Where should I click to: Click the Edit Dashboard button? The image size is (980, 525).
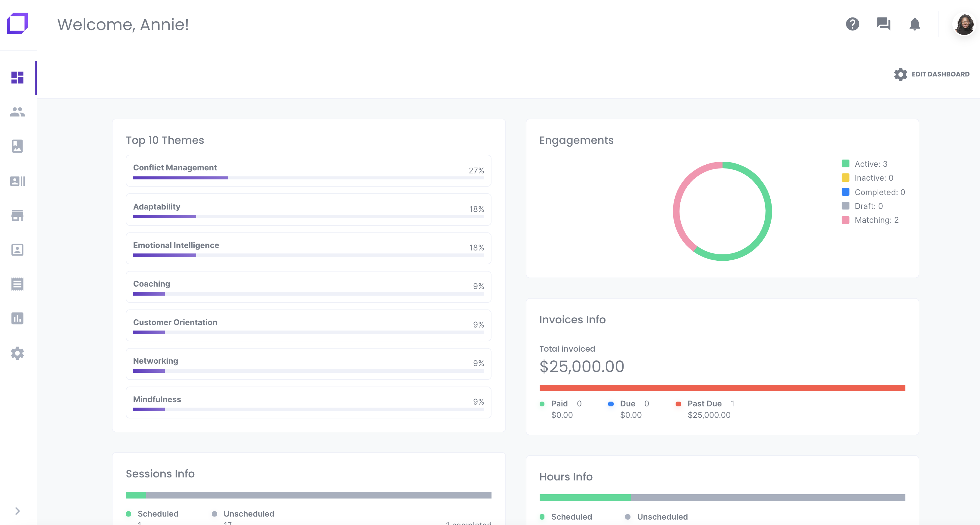tap(932, 74)
